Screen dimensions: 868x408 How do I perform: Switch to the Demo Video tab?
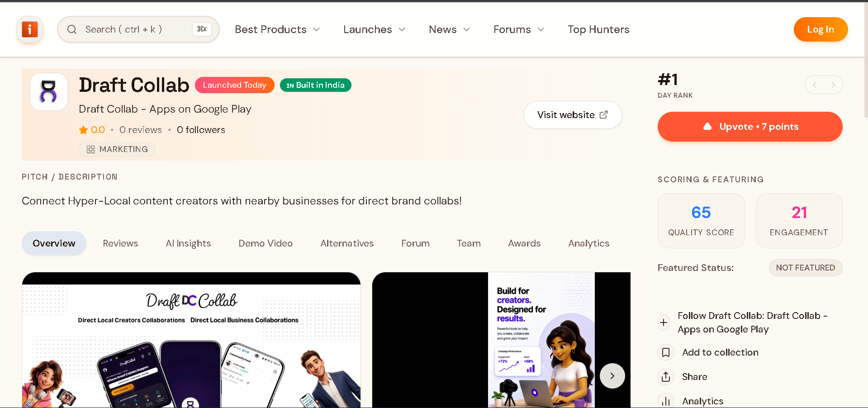266,243
